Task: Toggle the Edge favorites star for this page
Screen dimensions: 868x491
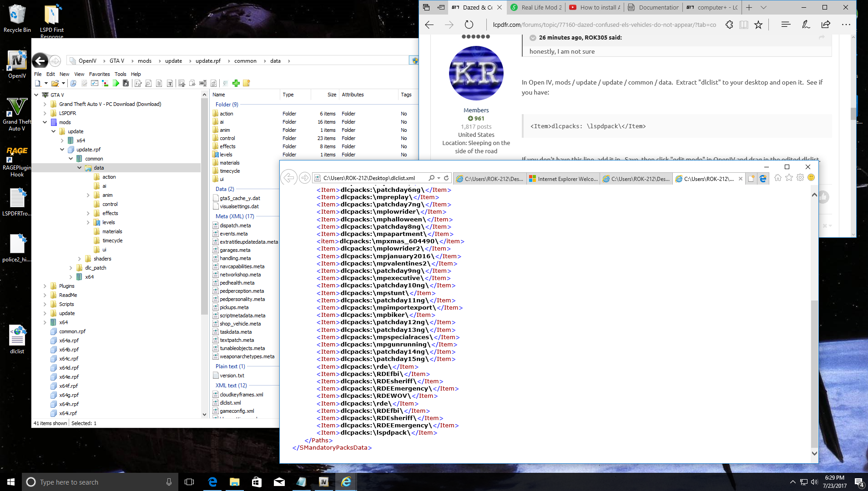Action: 758,25
